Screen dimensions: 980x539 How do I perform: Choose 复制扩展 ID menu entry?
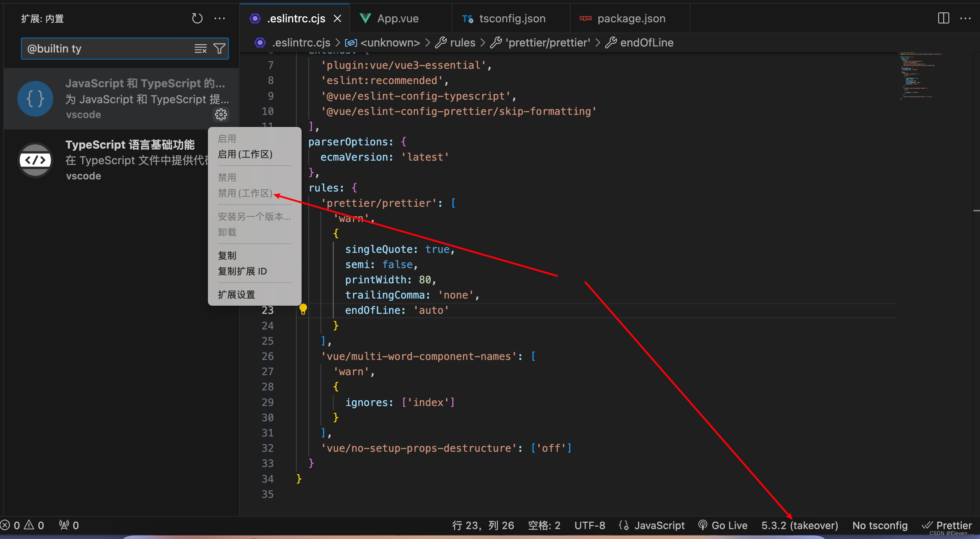point(242,271)
